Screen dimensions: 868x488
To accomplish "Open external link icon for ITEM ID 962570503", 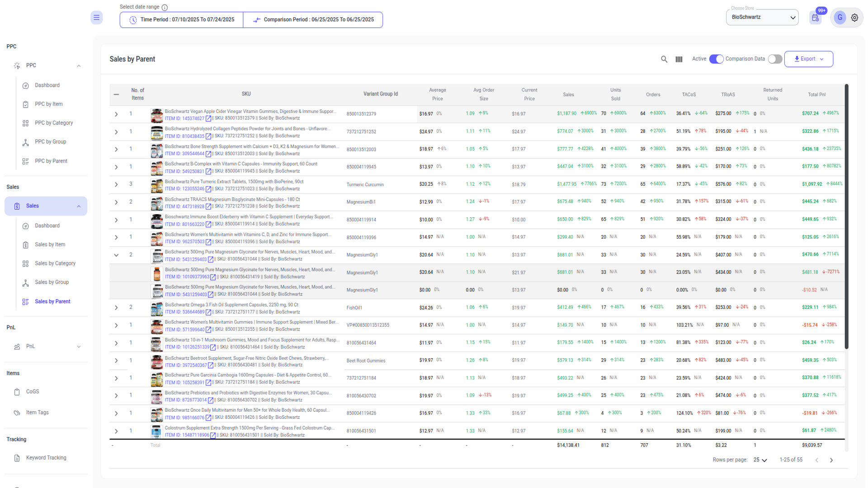I will click(x=208, y=242).
